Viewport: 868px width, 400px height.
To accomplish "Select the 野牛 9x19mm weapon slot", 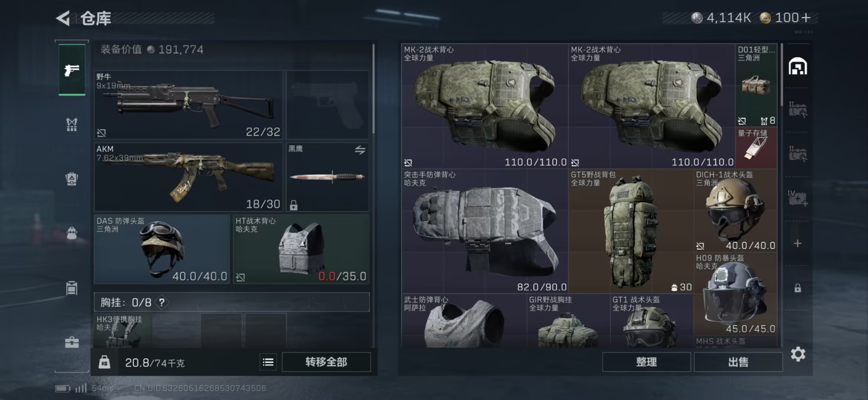I will 189,105.
